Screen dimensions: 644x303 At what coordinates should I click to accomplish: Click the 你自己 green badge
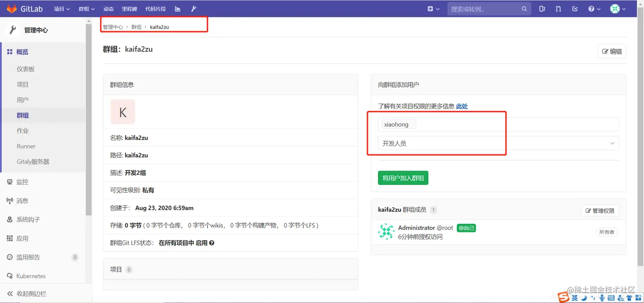[466, 228]
